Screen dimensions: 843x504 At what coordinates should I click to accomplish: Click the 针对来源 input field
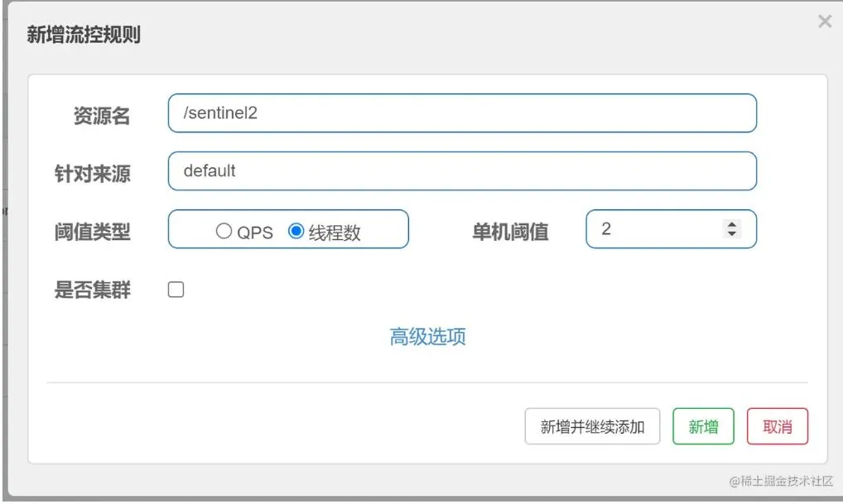point(462,170)
